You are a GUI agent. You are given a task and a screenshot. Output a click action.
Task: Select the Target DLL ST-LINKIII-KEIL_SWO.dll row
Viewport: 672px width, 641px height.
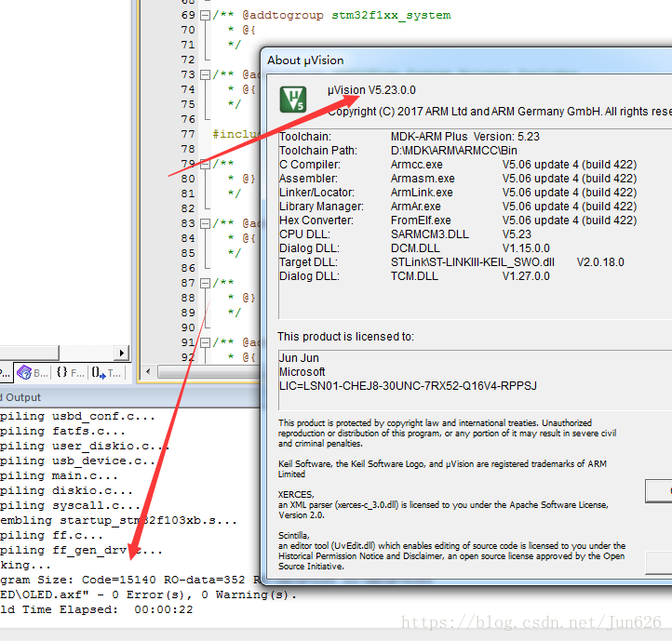click(451, 262)
